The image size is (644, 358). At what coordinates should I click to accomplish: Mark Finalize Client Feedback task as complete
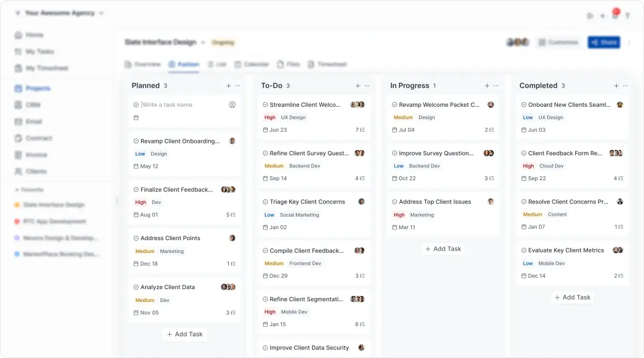(136, 190)
